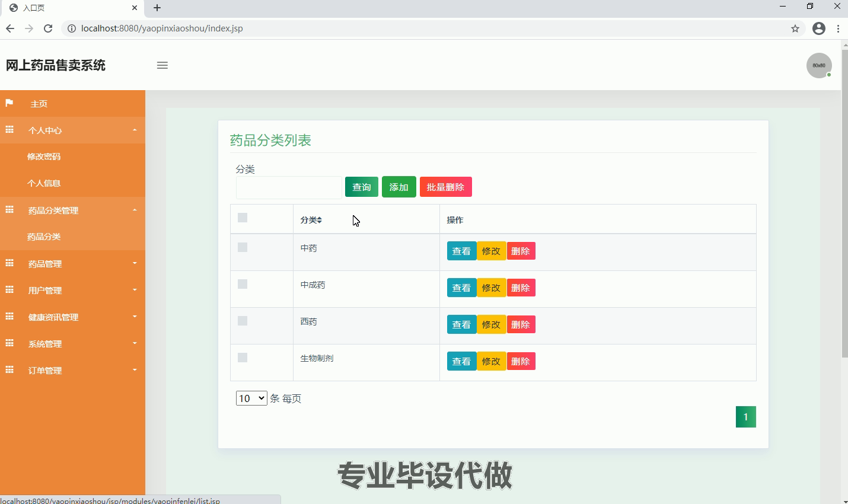Click the browser forward arrow
The height and width of the screenshot is (504, 848).
pyautogui.click(x=29, y=28)
